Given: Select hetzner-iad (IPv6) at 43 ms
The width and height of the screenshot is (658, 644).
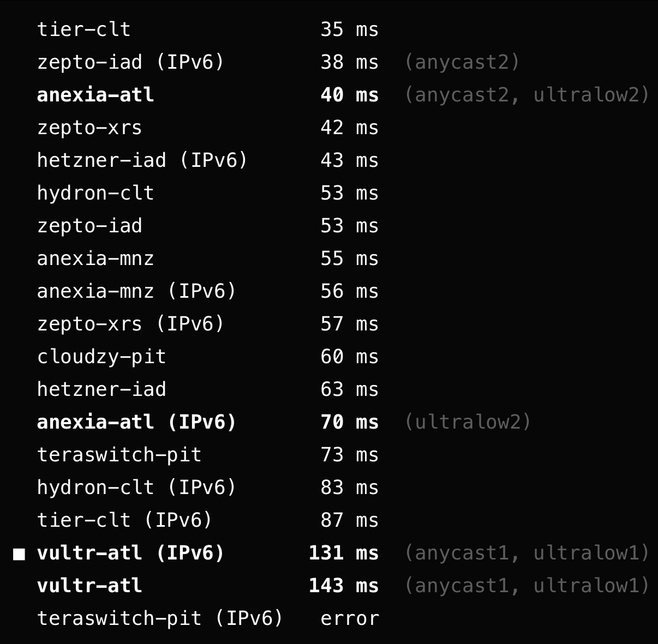Looking at the screenshot, I should pyautogui.click(x=142, y=160).
